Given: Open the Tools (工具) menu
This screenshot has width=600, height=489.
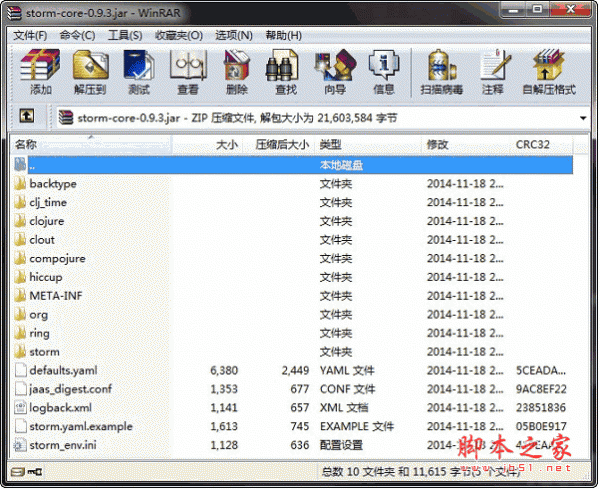Looking at the screenshot, I should tap(125, 36).
